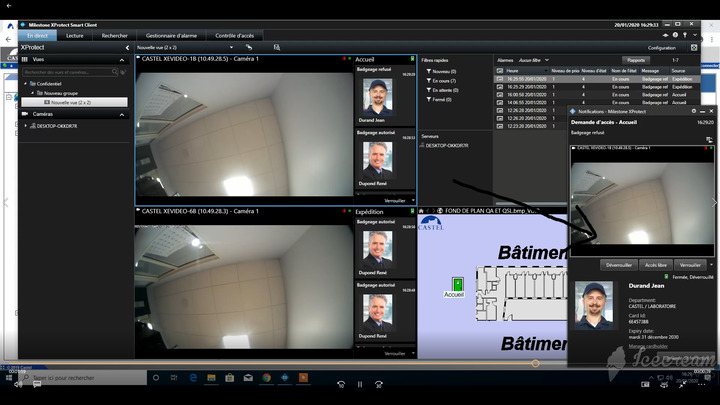The width and height of the screenshot is (720, 405).
Task: Click the Rapports button
Action: (636, 60)
